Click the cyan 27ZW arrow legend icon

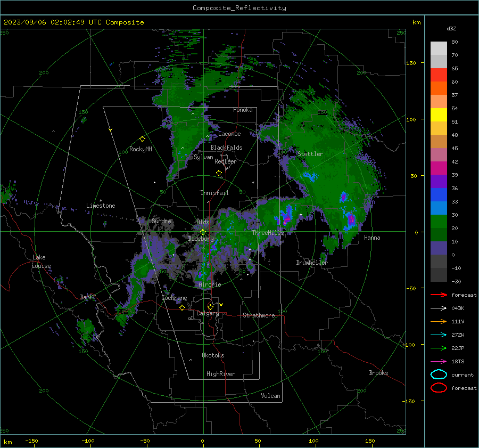439,335
